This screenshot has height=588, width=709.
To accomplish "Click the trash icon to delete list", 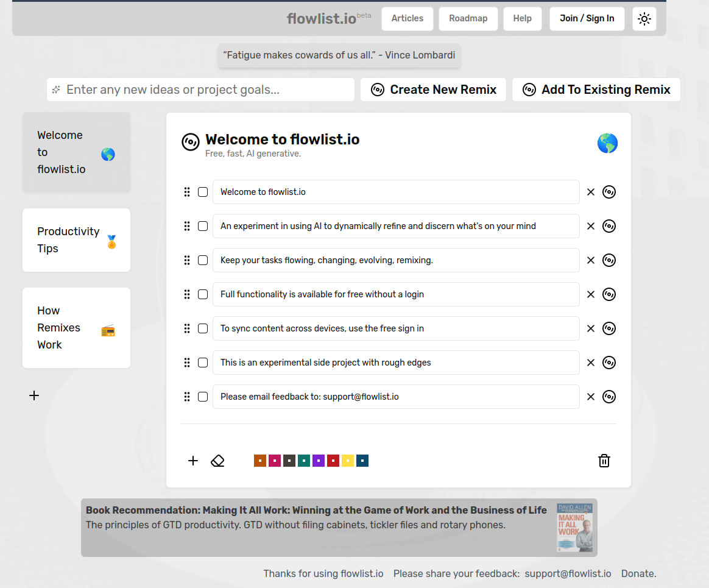I will pos(604,461).
